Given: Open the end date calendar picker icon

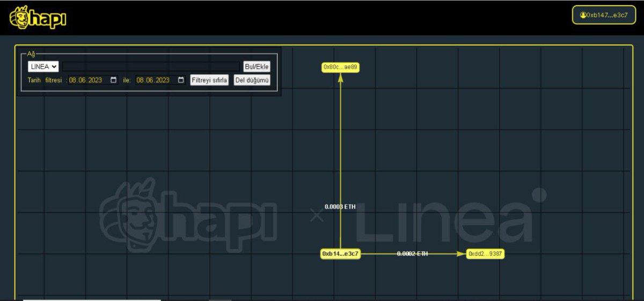Looking at the screenshot, I should point(181,80).
